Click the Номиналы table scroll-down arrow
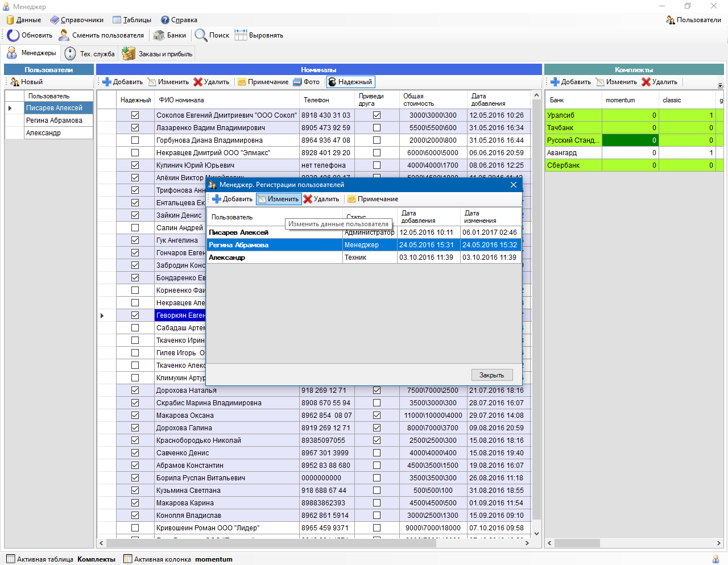The width and height of the screenshot is (728, 565). [536, 534]
